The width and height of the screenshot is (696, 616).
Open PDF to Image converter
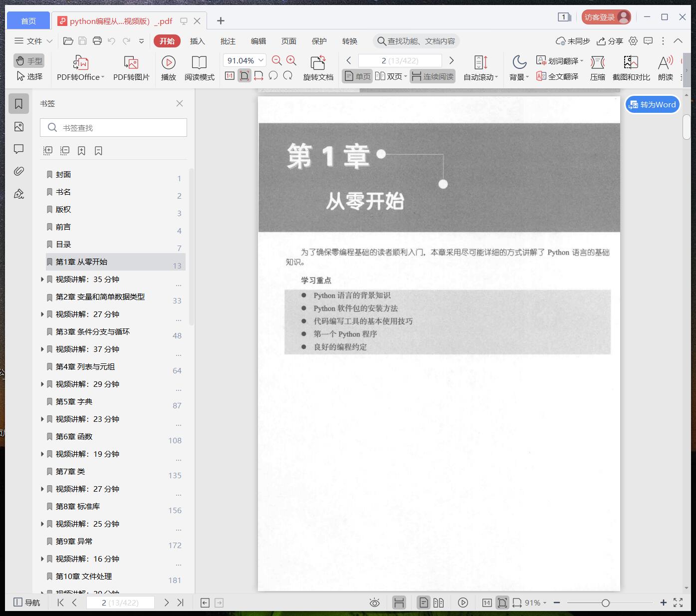tap(131, 68)
